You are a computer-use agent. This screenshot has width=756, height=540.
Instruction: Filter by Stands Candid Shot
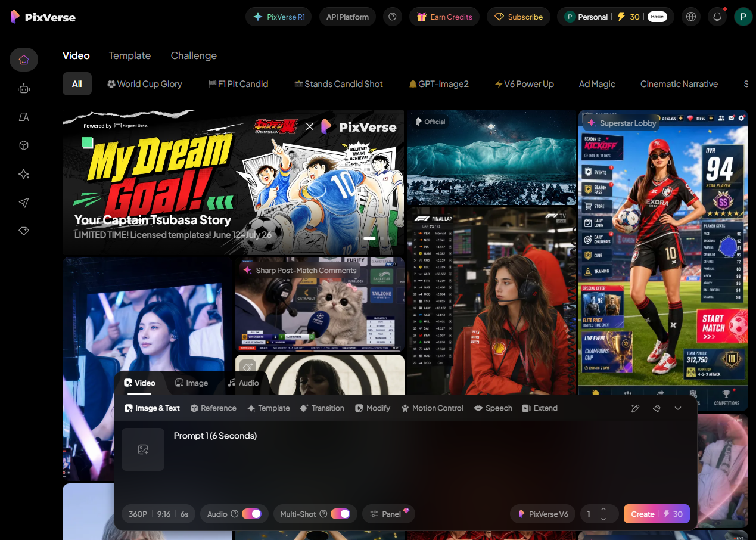(x=339, y=84)
